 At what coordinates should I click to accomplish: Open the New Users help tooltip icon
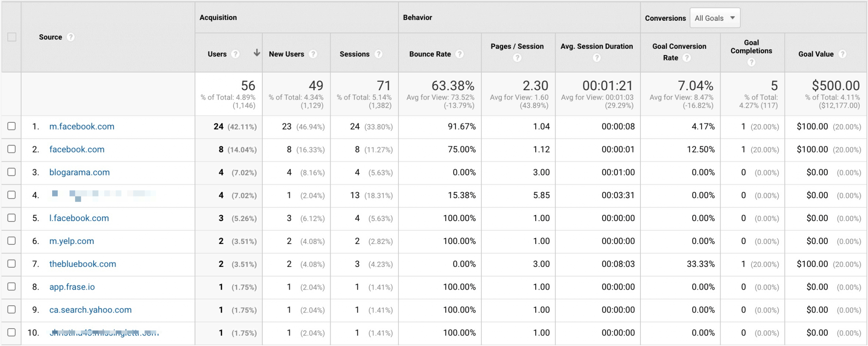click(313, 54)
